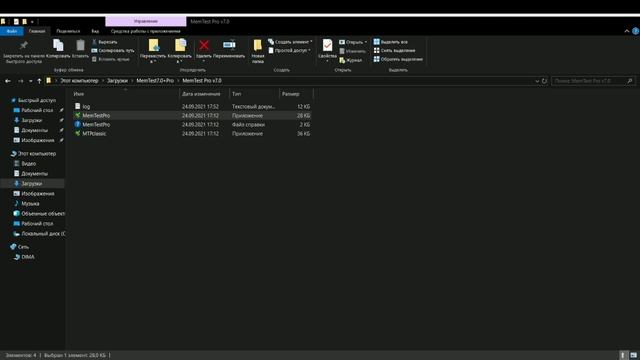This screenshot has width=640, height=360.
Task: Click the Переименовать (Rename) icon
Action: (x=229, y=44)
